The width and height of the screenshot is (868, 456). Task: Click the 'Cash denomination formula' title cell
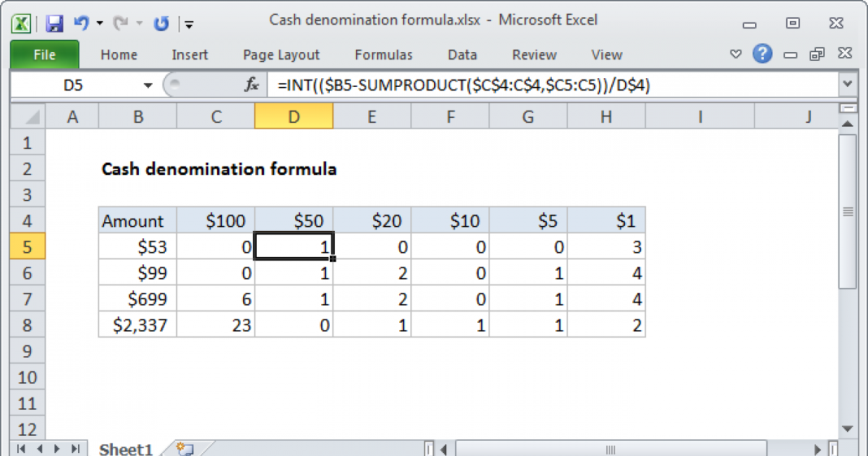[218, 169]
